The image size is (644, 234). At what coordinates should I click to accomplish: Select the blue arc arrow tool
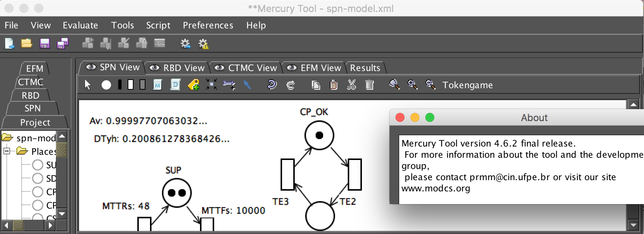tap(247, 85)
